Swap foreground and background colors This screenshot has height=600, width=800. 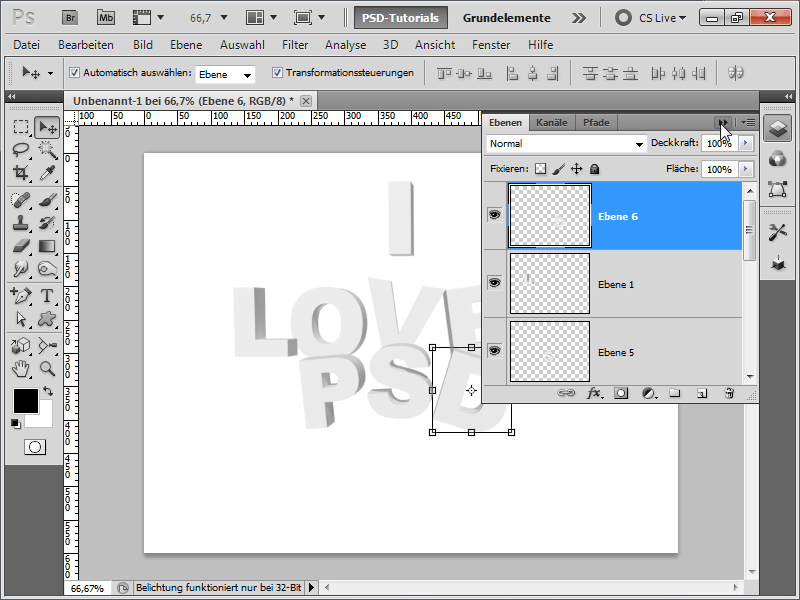click(48, 391)
